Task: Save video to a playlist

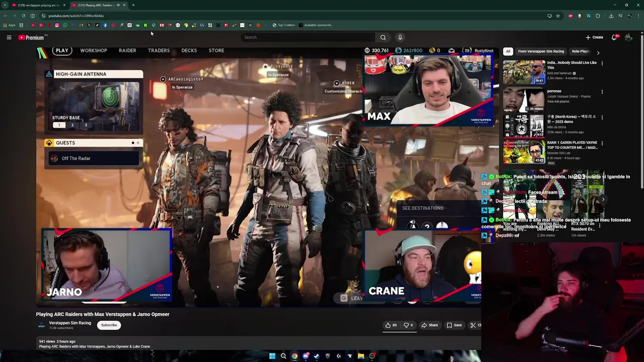Action: (x=454, y=325)
